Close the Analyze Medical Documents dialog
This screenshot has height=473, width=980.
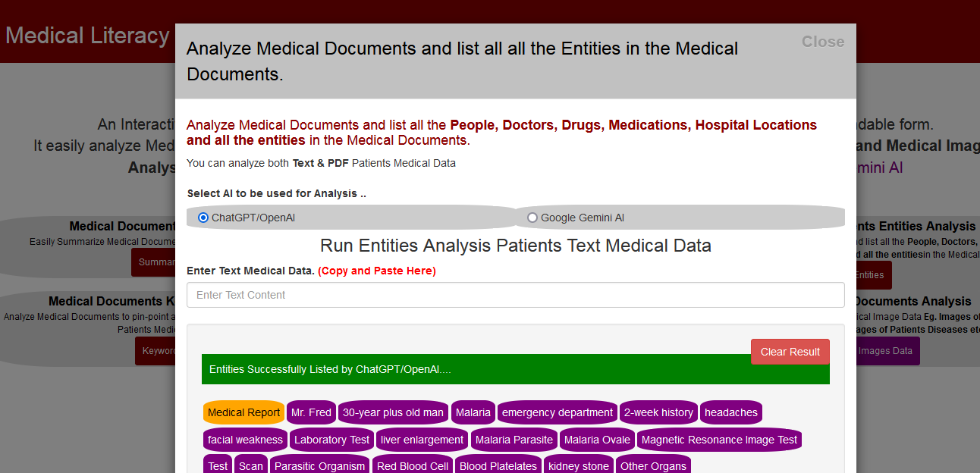tap(822, 42)
